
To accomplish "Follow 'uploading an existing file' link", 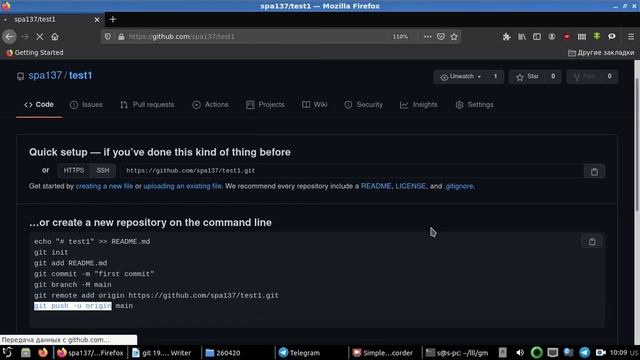I will click(182, 186).
